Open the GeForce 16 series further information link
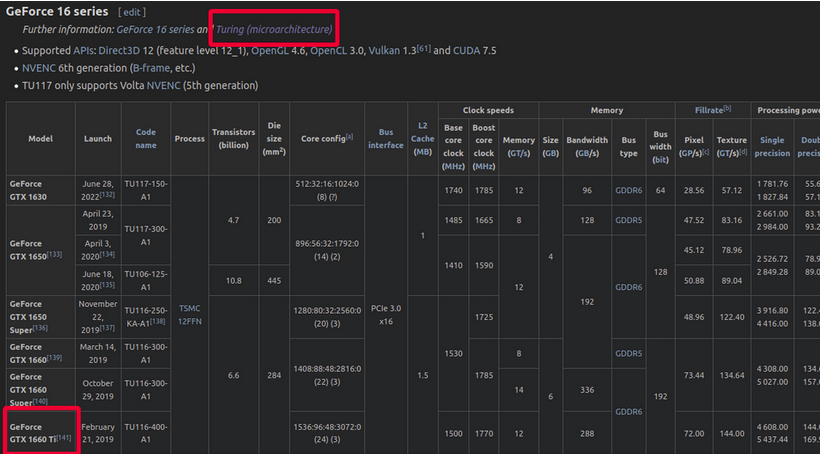The width and height of the screenshot is (820, 454). [x=155, y=29]
